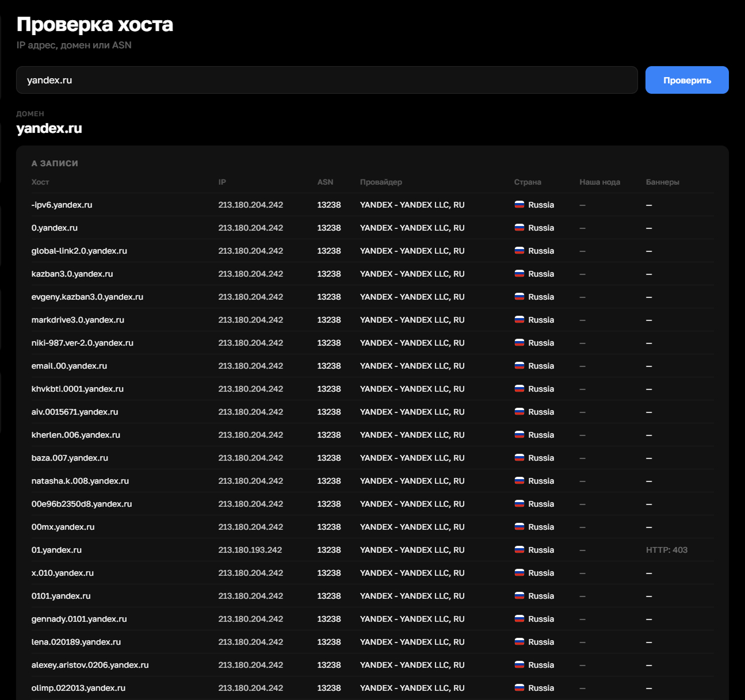Click Russian flag in -ipv6.yandex.ru row
The height and width of the screenshot is (700, 745).
click(x=519, y=205)
